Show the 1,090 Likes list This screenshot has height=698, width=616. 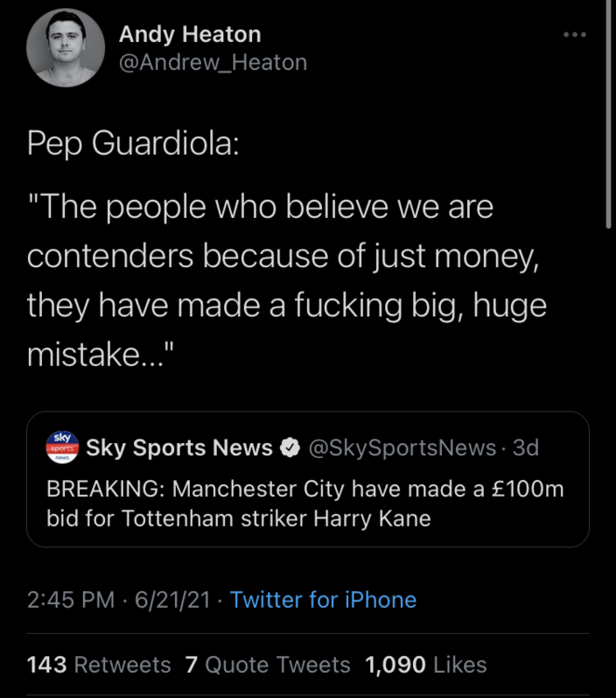click(426, 664)
